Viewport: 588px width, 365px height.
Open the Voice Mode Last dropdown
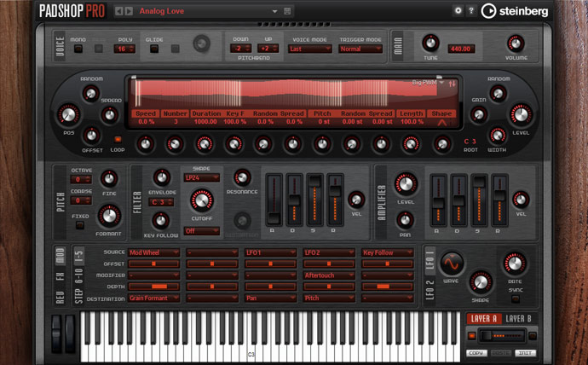[309, 49]
